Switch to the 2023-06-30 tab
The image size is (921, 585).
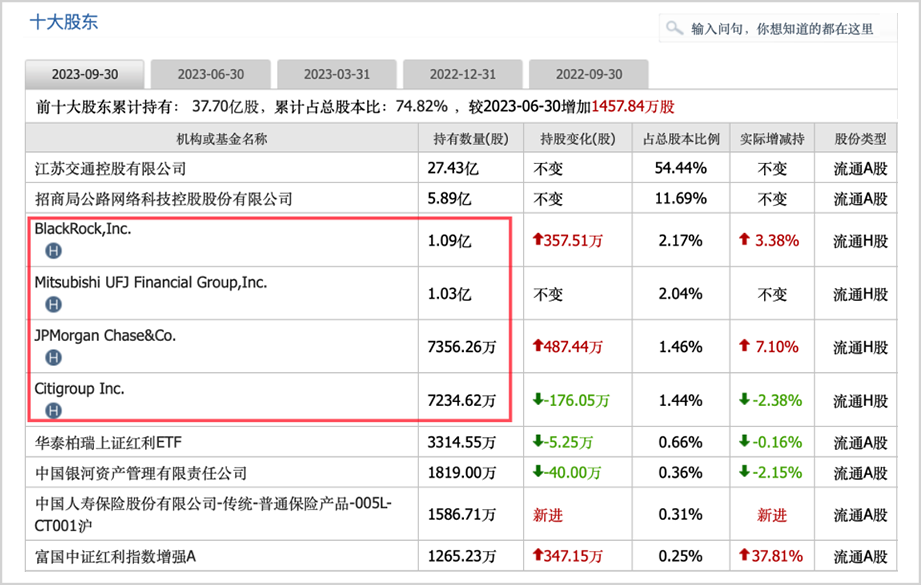[211, 74]
